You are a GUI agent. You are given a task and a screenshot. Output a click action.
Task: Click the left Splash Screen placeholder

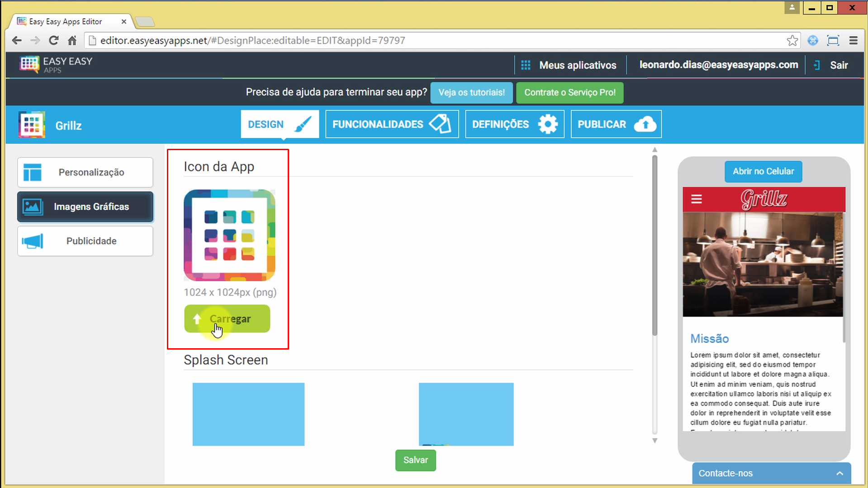pyautogui.click(x=248, y=414)
